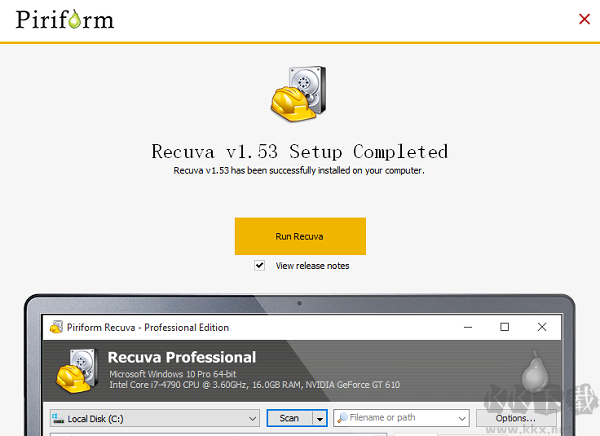The image size is (600, 436).
Task: Click the 'Recuva Professional' heading text
Action: tap(182, 357)
